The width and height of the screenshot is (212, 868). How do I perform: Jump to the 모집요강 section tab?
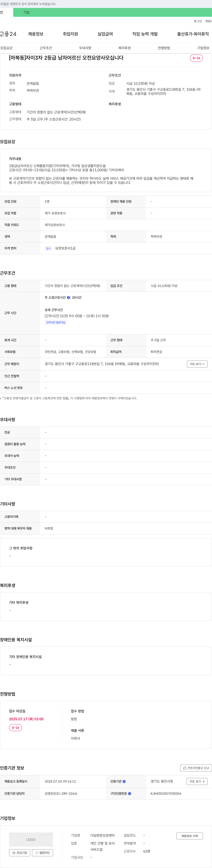(6, 48)
